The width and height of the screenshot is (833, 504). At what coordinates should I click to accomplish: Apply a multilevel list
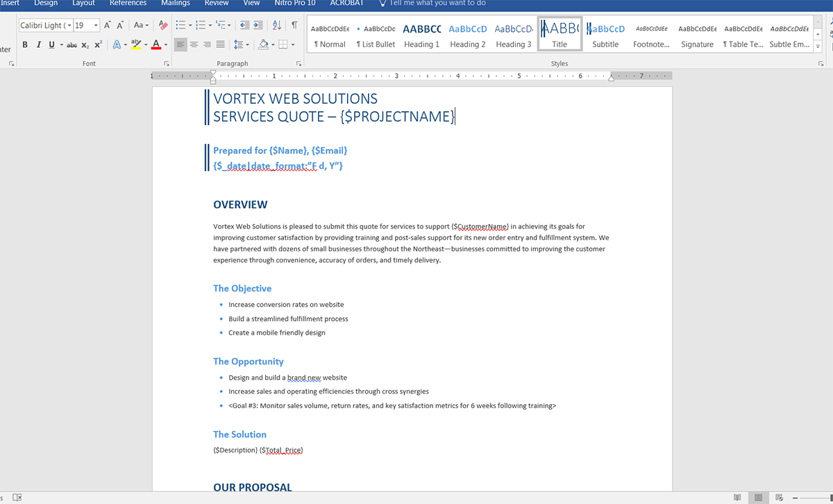(x=221, y=26)
